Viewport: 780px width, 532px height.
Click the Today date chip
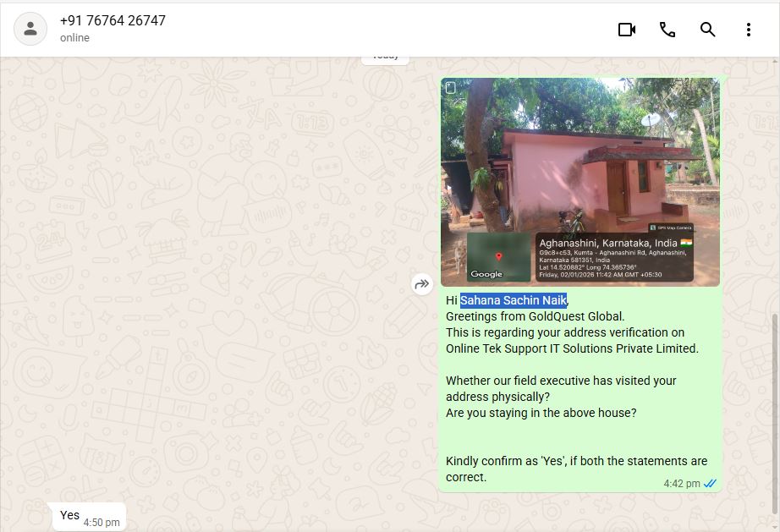[x=386, y=56]
